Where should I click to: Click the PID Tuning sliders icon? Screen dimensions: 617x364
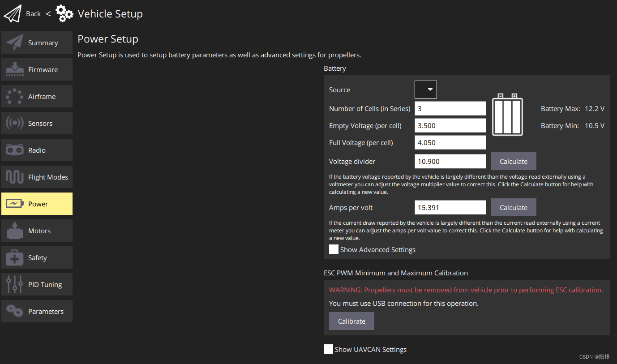pyautogui.click(x=15, y=284)
